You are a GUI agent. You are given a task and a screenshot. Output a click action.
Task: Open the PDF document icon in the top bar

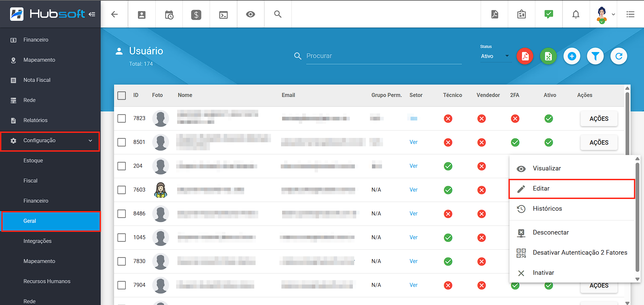(494, 14)
